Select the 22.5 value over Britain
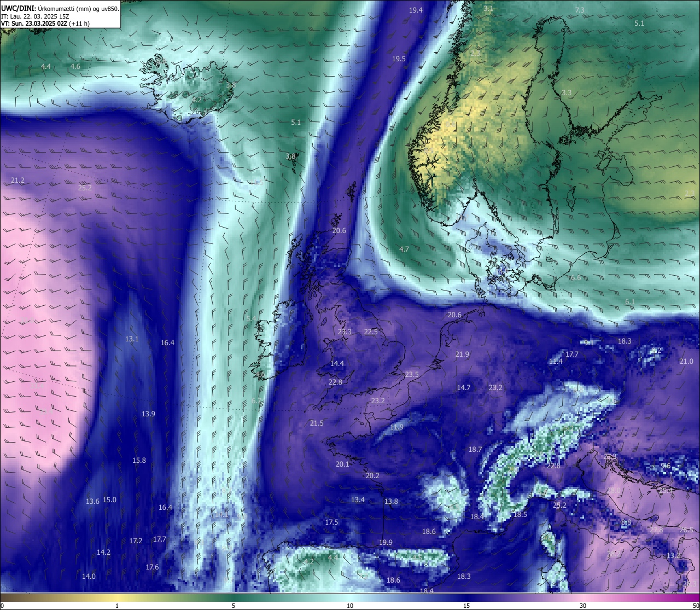Screen dimensions: 700x610 pyautogui.click(x=371, y=332)
